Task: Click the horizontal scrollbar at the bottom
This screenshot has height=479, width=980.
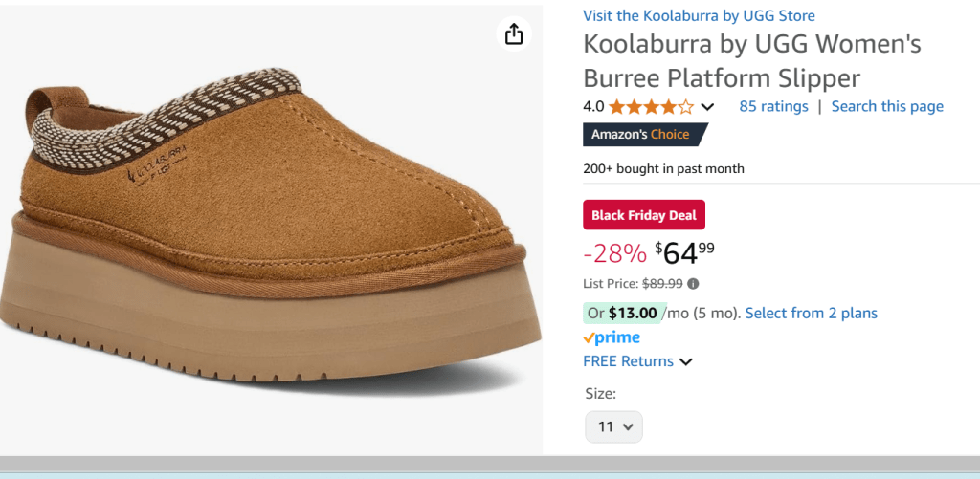Action: point(490,464)
